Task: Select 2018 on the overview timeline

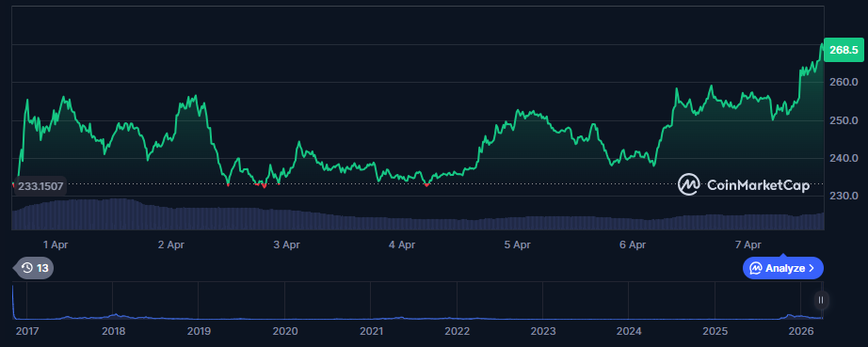Action: 113,332
